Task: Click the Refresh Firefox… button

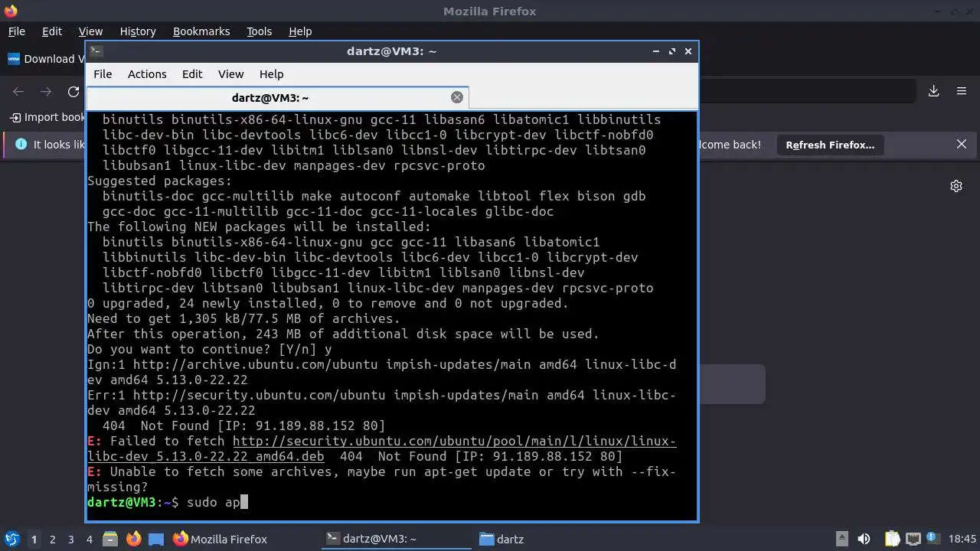Action: click(x=830, y=145)
